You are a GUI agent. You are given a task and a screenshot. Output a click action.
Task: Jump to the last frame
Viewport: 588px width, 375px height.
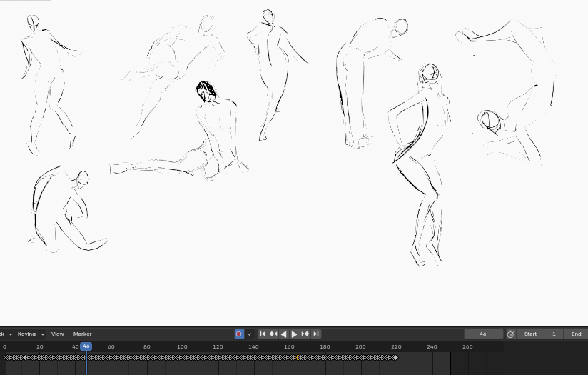316,334
